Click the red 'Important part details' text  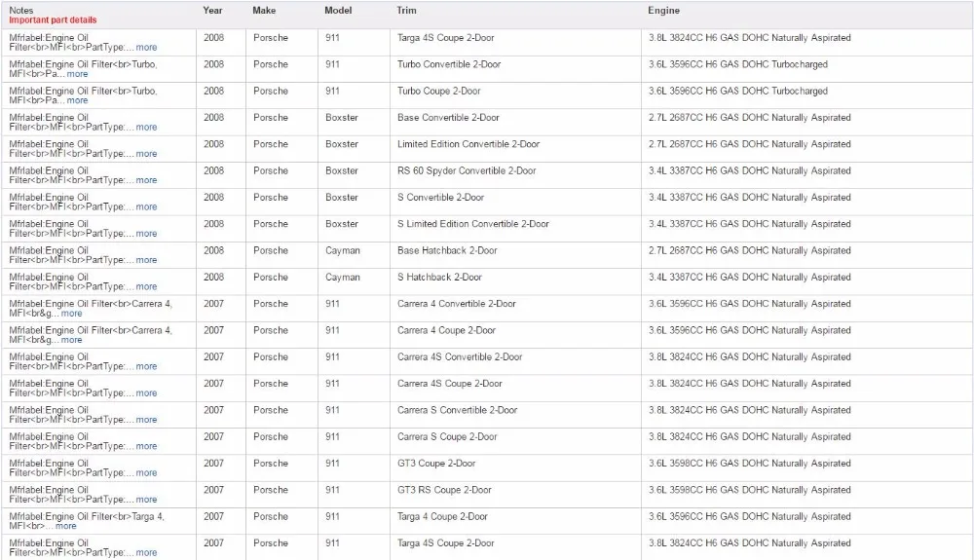(x=53, y=20)
